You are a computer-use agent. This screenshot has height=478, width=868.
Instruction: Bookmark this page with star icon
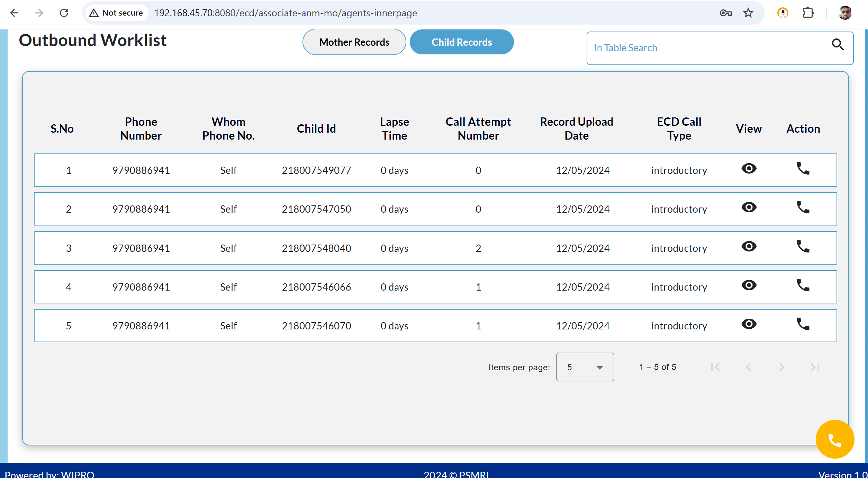748,13
